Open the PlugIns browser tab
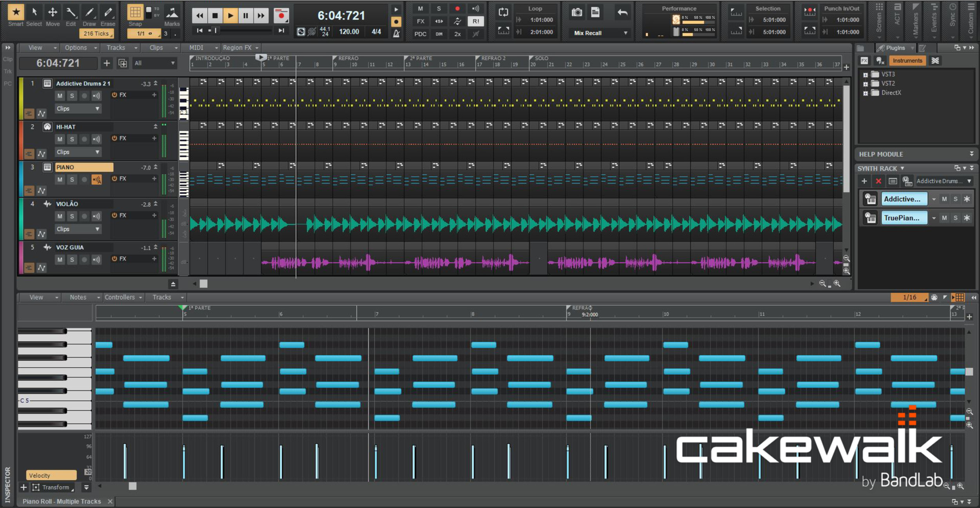 pos(895,48)
